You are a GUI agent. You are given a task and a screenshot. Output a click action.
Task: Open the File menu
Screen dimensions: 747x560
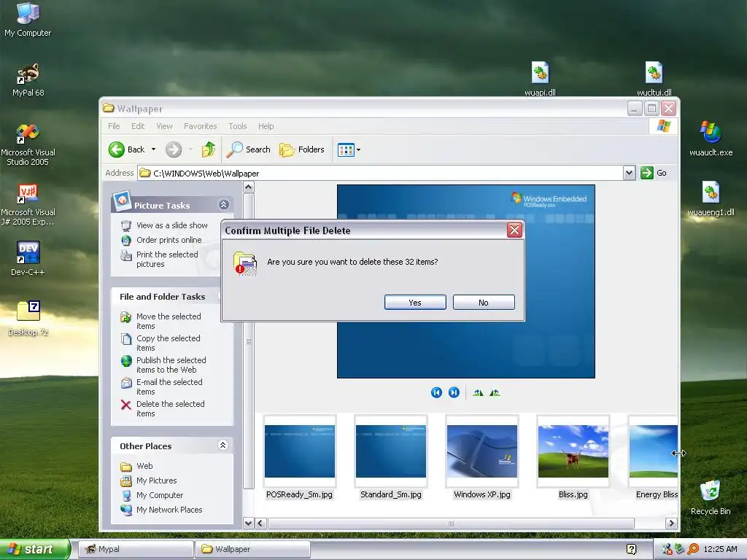point(114,126)
